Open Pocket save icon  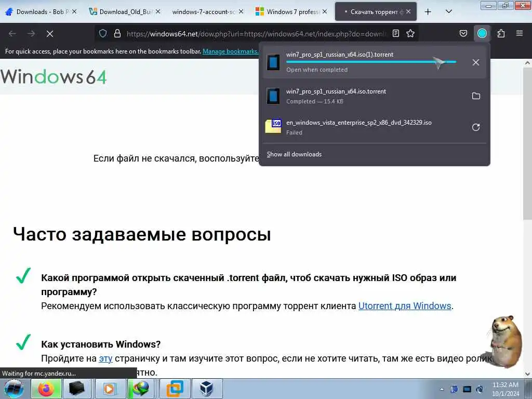pyautogui.click(x=463, y=33)
